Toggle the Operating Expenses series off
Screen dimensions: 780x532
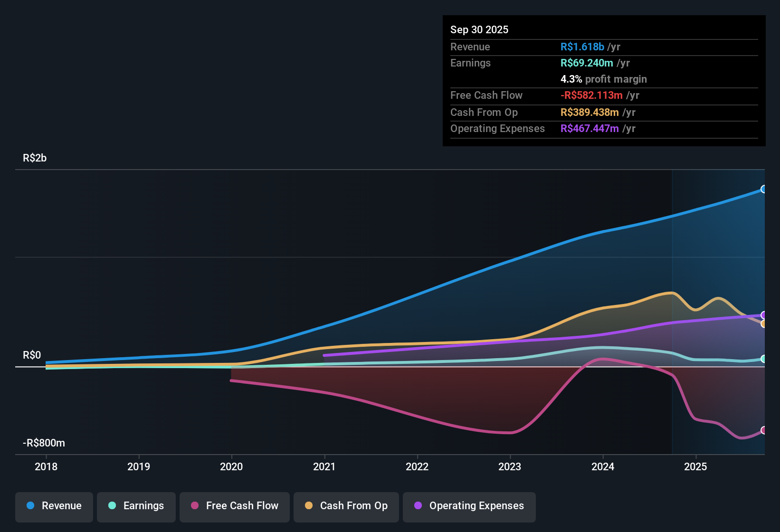pyautogui.click(x=469, y=506)
